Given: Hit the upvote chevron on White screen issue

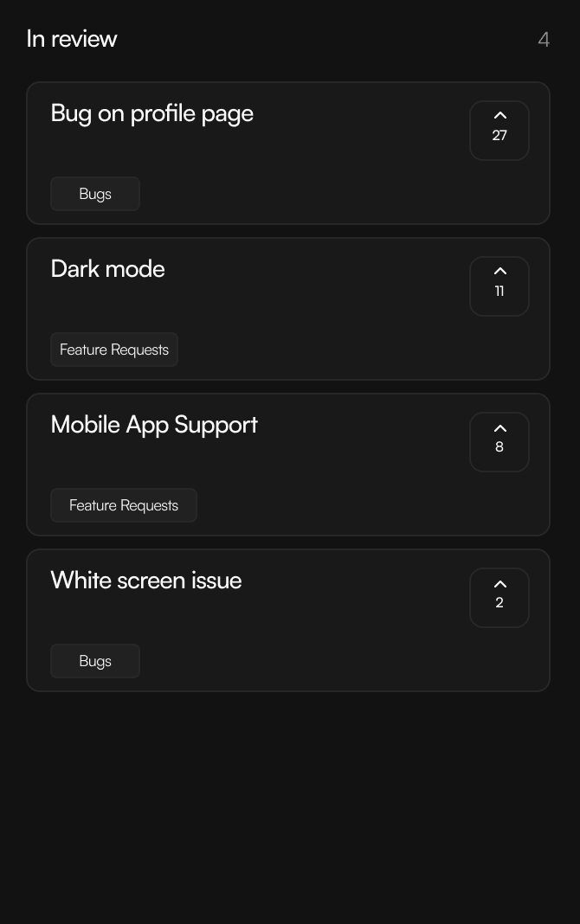Looking at the screenshot, I should tap(499, 583).
